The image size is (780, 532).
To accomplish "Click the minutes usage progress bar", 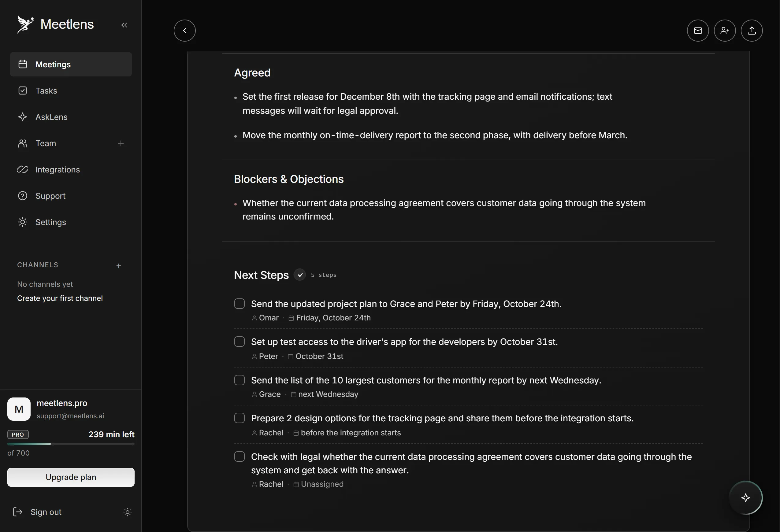I will click(71, 444).
